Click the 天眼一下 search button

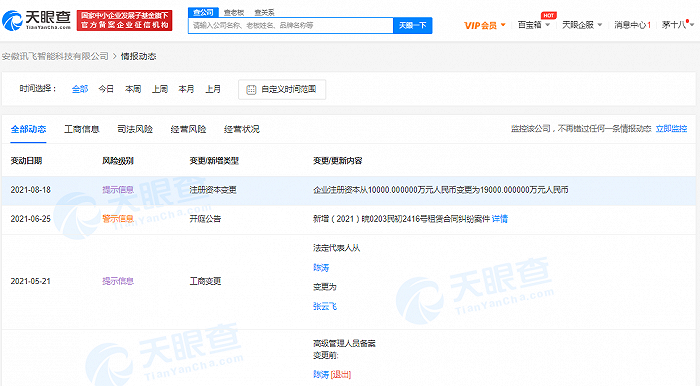coord(412,25)
